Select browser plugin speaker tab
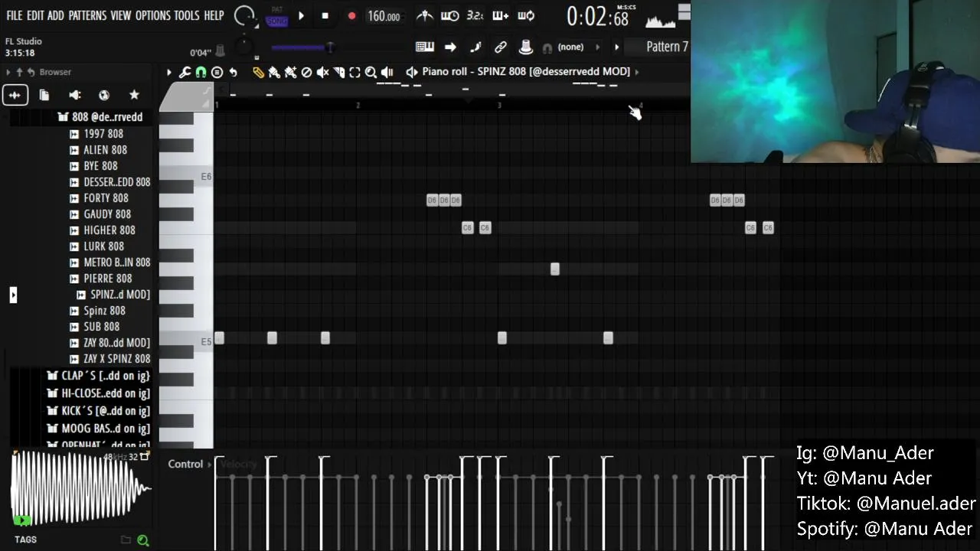Screen dimensions: 980x551 point(74,95)
